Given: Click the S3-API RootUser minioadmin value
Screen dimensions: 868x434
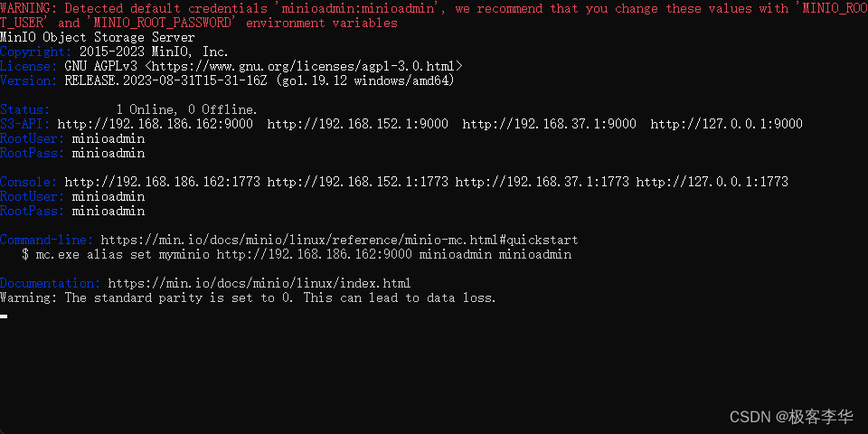Looking at the screenshot, I should point(108,138).
